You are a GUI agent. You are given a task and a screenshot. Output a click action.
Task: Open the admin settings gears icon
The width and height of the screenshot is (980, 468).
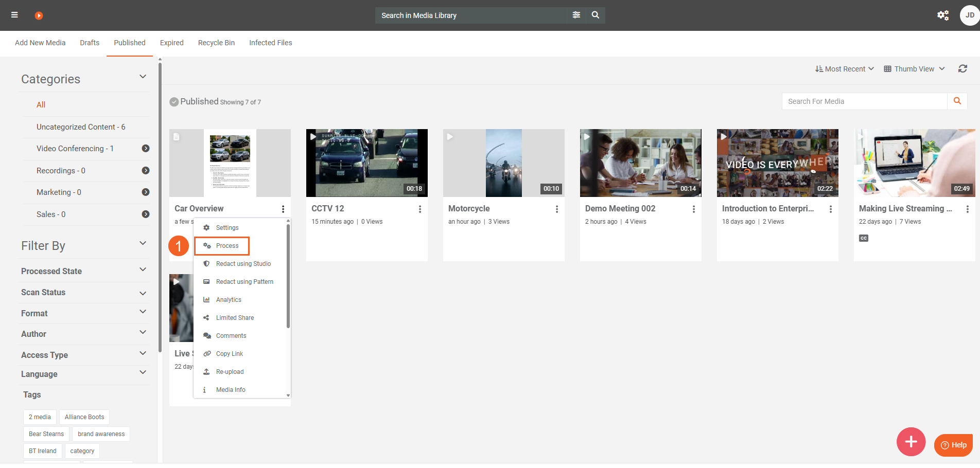tap(942, 15)
